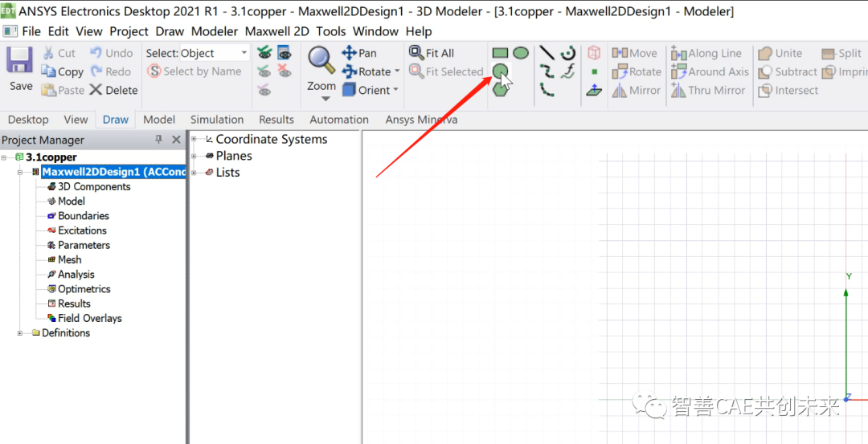Click the Draw plane icon with blue arrow
Viewport: 868px width, 444px height.
click(594, 90)
